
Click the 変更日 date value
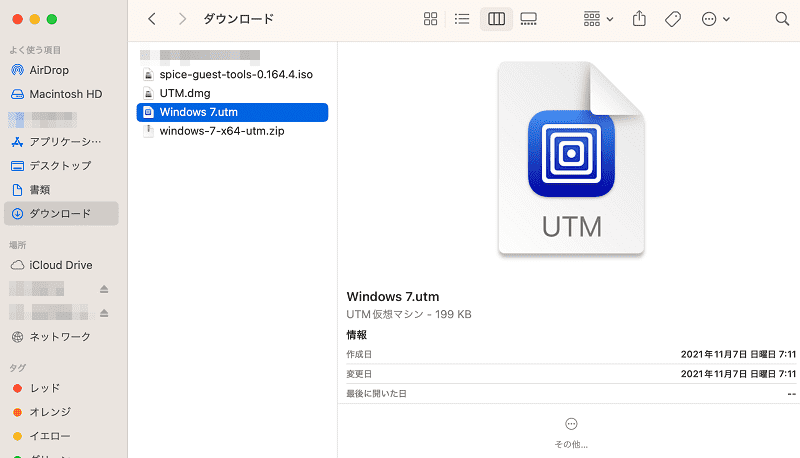pyautogui.click(x=738, y=374)
